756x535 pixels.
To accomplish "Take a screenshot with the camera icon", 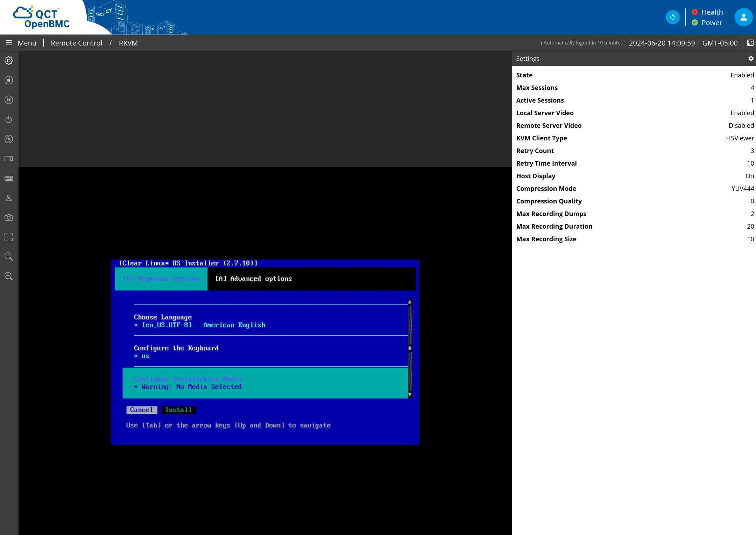I will coord(9,217).
